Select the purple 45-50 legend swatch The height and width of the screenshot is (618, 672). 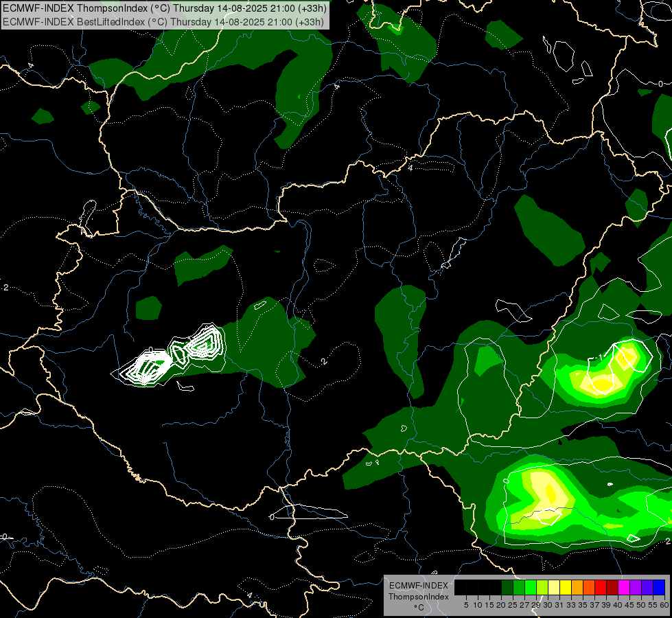point(636,587)
